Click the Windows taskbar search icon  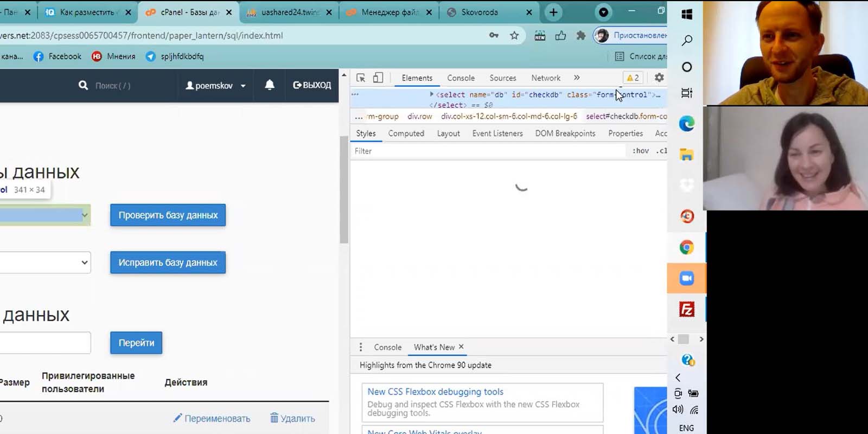click(687, 41)
